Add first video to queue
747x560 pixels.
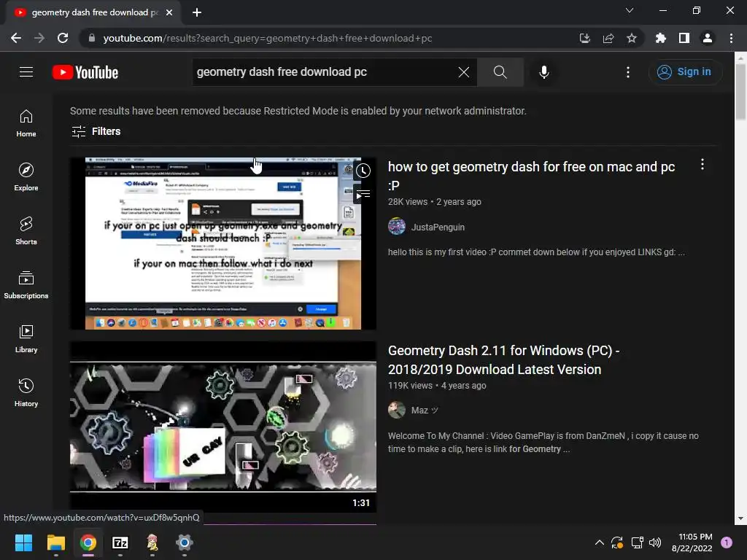(x=363, y=194)
